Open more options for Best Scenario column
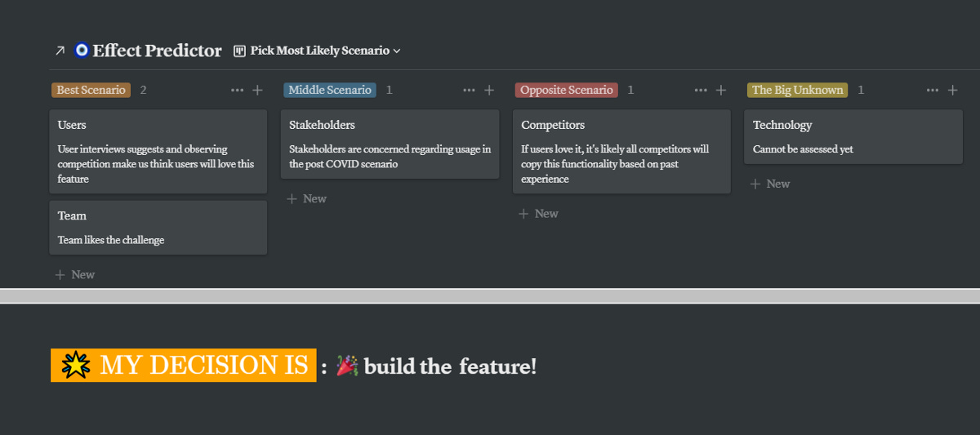Image resolution: width=980 pixels, height=435 pixels. (237, 91)
